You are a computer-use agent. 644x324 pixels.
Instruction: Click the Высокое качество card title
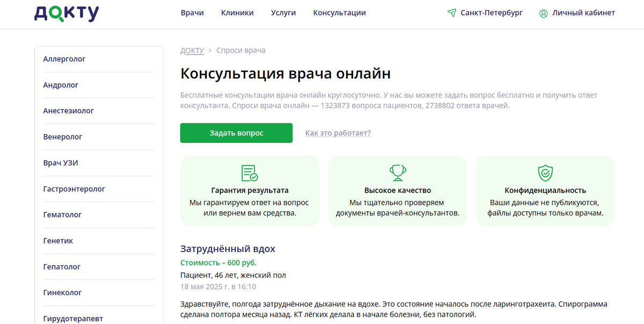(398, 190)
